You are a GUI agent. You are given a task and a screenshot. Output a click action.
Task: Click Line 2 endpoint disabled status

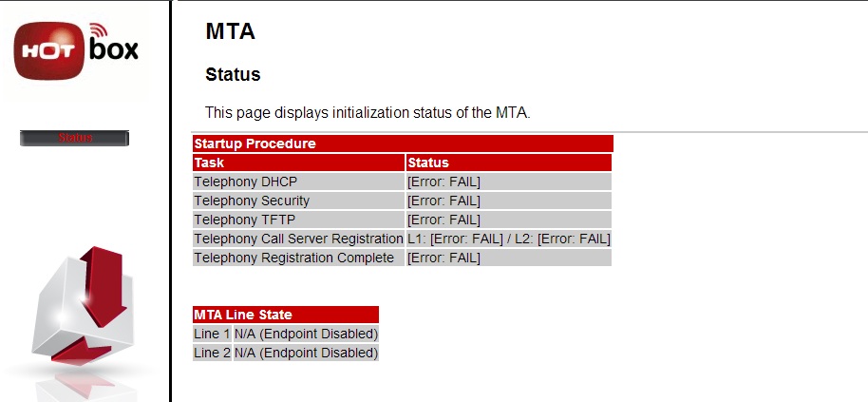pyautogui.click(x=306, y=353)
